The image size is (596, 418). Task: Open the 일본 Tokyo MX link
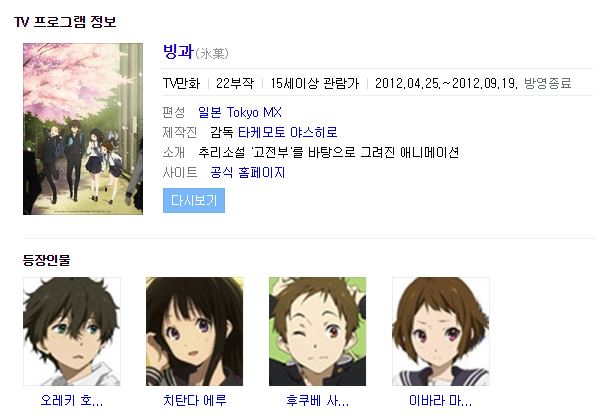pyautogui.click(x=240, y=112)
